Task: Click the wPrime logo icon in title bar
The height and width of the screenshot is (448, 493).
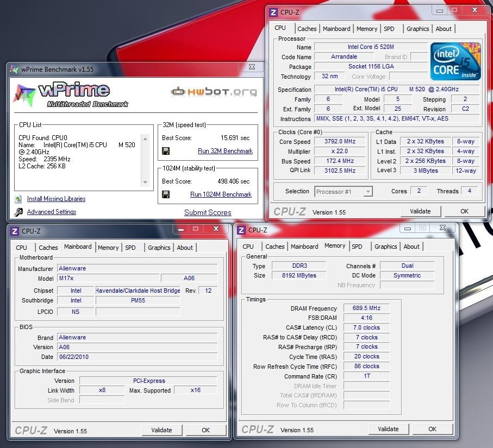Action: coord(14,69)
